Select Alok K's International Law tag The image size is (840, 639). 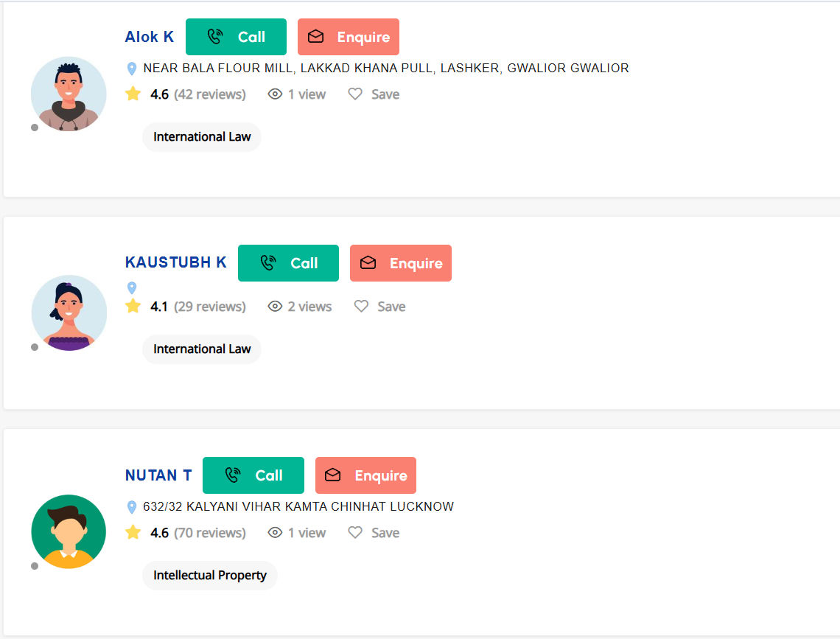202,137
